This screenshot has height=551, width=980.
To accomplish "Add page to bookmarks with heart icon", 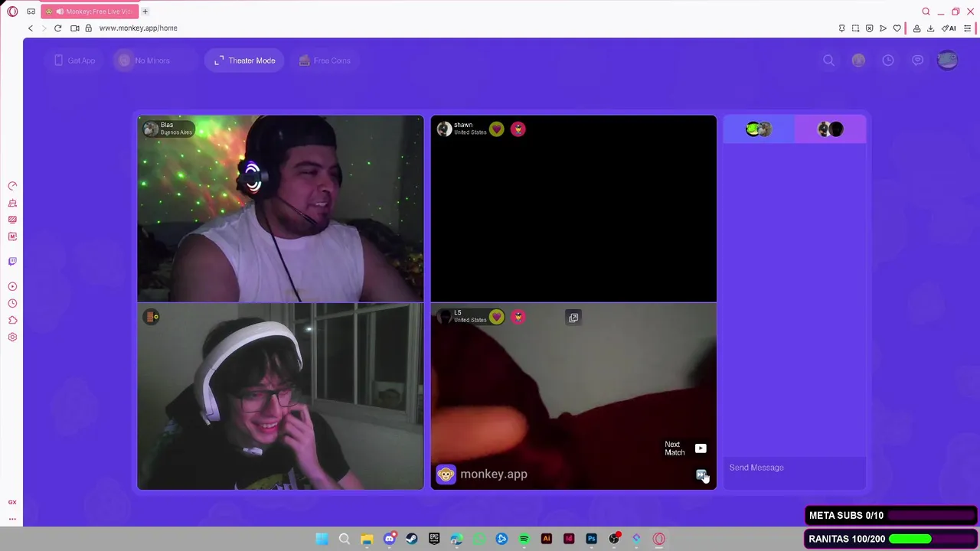I will click(x=897, y=28).
